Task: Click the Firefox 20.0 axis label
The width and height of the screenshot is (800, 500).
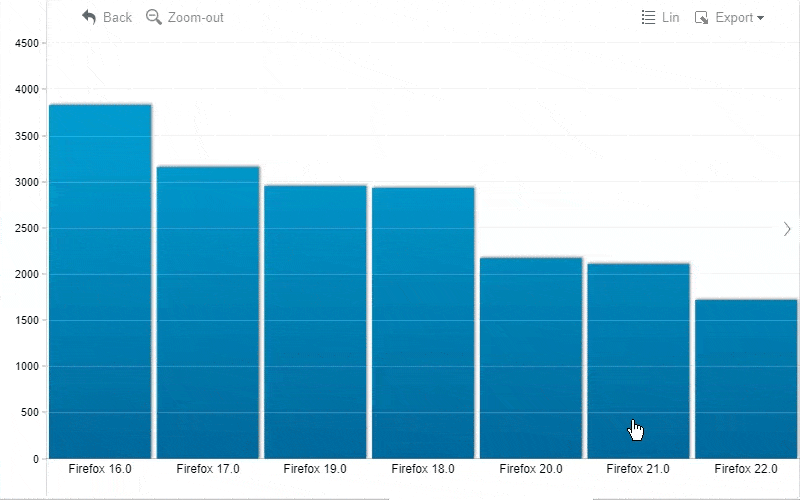Action: (x=531, y=469)
